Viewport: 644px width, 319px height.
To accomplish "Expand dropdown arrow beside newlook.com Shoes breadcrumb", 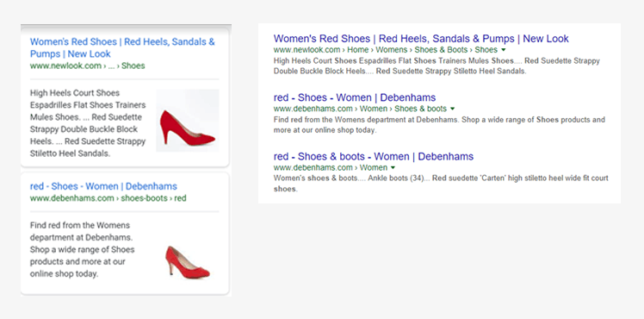I will coord(503,50).
